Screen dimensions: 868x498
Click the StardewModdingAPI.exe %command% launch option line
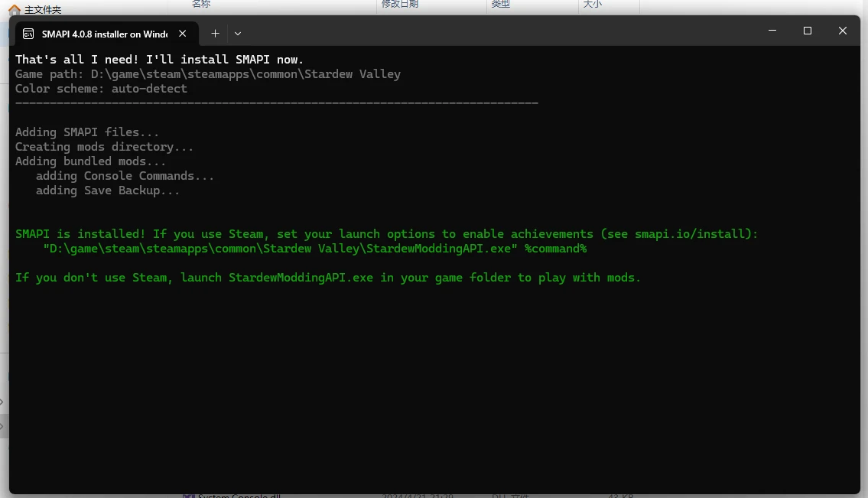315,248
